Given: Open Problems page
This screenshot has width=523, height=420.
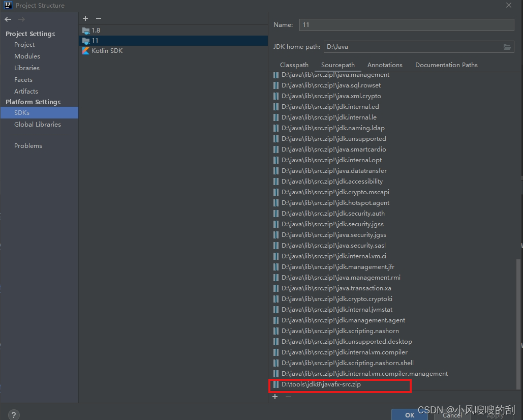Looking at the screenshot, I should tap(28, 146).
